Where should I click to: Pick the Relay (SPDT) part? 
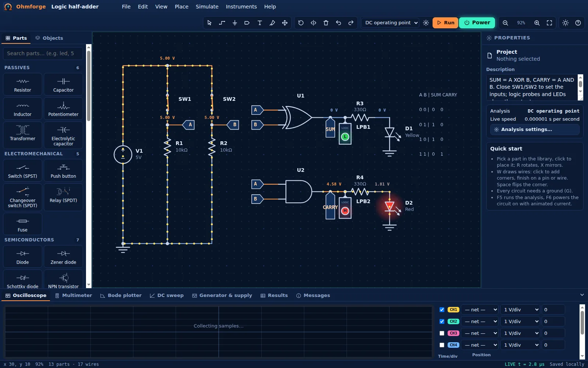click(x=63, y=197)
